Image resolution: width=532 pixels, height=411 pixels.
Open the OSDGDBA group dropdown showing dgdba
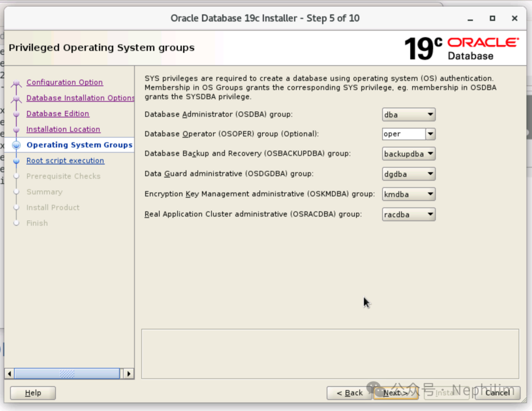[x=408, y=174]
